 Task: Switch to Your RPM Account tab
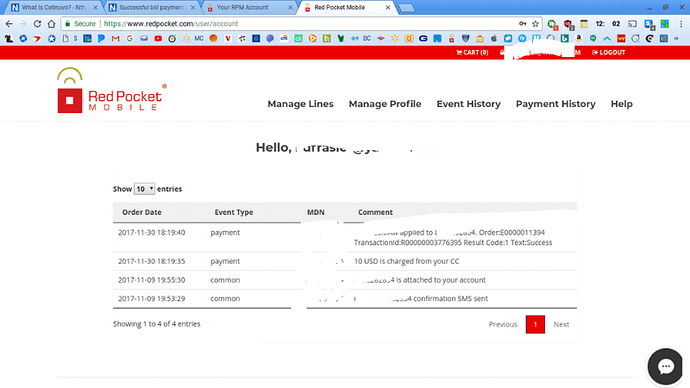[x=249, y=7]
